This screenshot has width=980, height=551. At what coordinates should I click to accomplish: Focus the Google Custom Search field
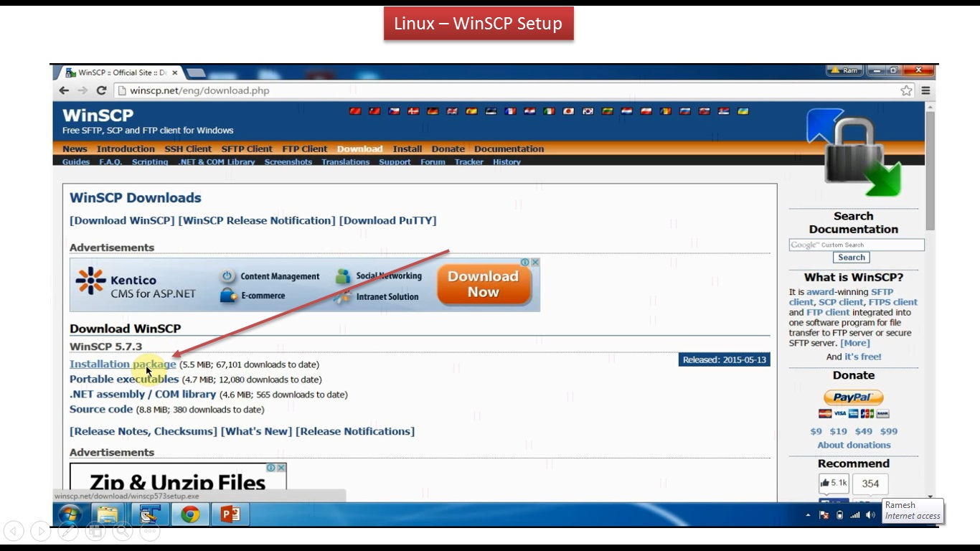(x=857, y=245)
